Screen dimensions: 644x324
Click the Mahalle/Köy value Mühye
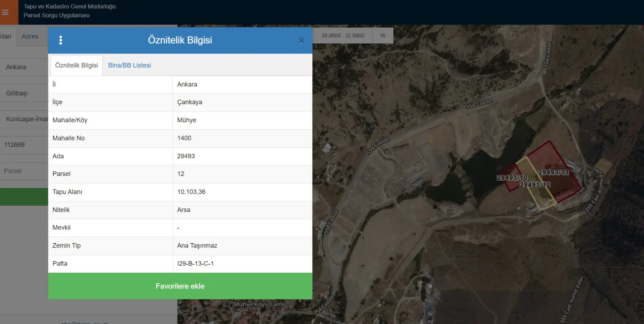[187, 120]
